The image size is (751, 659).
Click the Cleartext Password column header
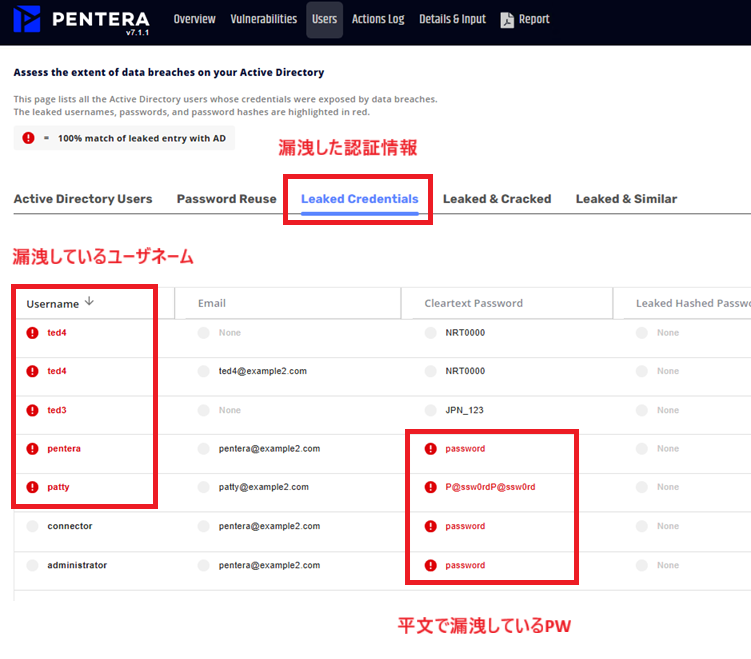[473, 304]
